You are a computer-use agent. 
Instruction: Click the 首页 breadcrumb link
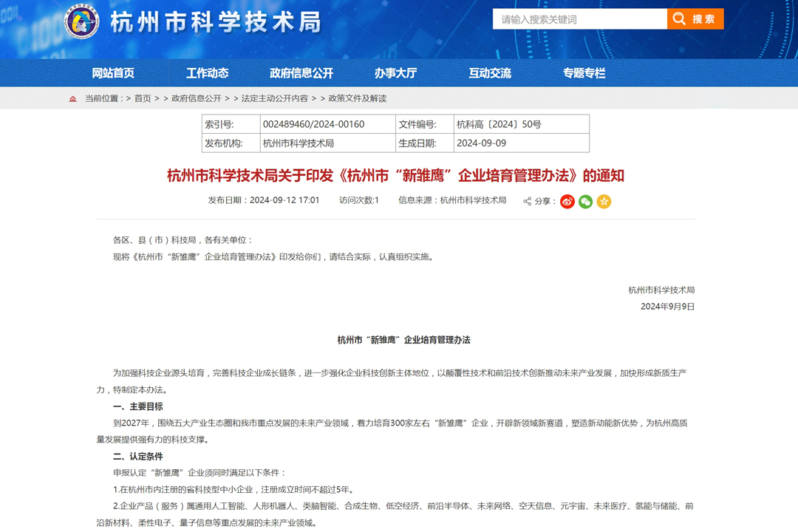click(x=143, y=98)
